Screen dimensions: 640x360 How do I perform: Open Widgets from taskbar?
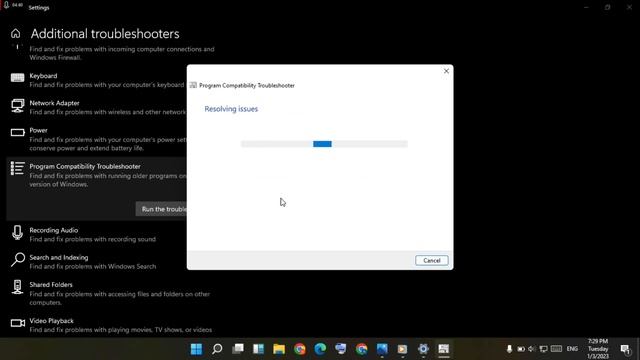point(258,349)
